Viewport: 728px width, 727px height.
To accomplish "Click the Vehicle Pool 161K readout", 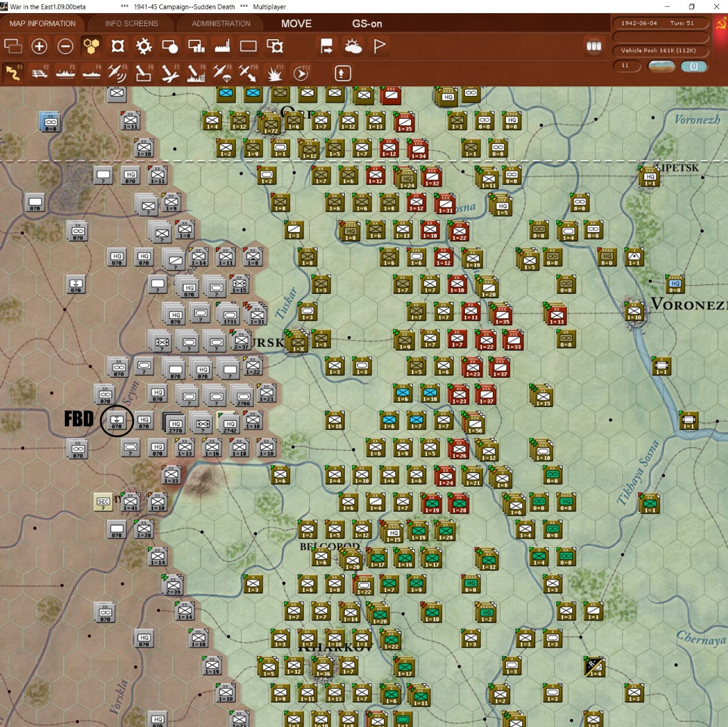I will tap(660, 50).
